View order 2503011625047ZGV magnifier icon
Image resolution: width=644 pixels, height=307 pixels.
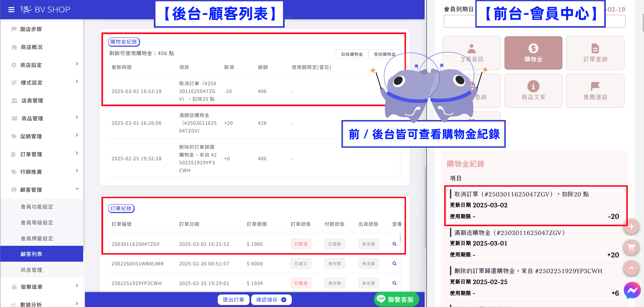click(x=394, y=244)
